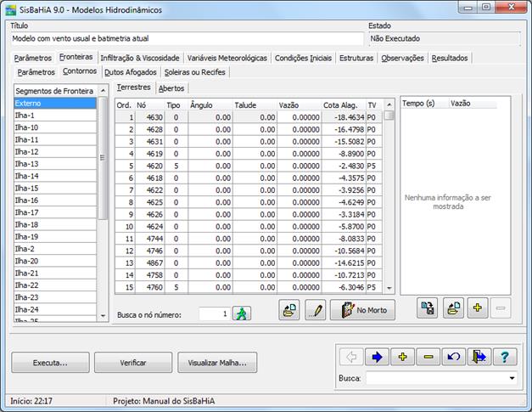The height and width of the screenshot is (412, 532).
Task: Click the segment list scroll-up arrow
Action: click(103, 91)
